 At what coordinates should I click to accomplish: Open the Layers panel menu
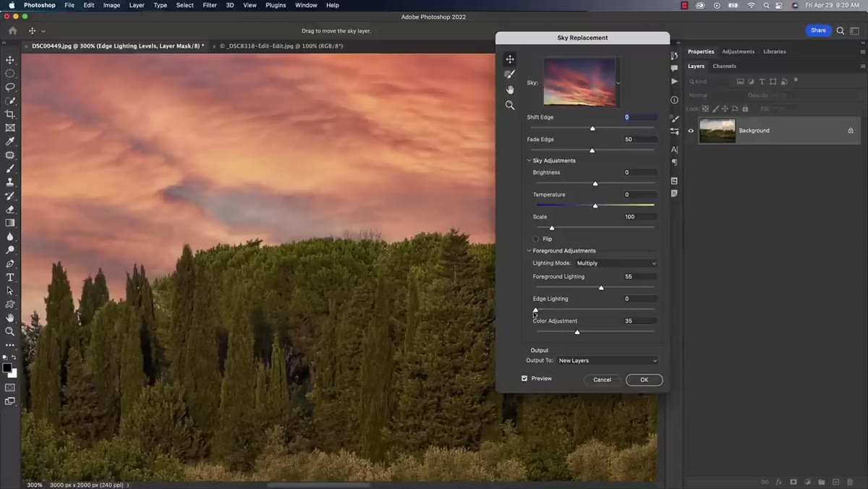pos(862,66)
